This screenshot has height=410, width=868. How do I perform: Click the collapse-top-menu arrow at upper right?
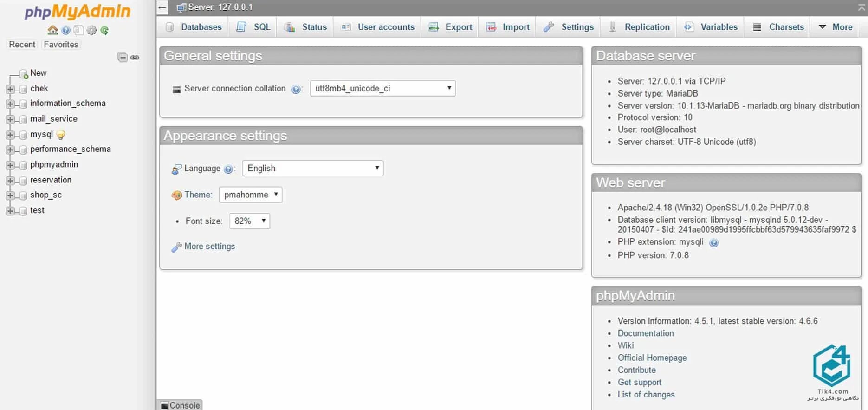[862, 7]
